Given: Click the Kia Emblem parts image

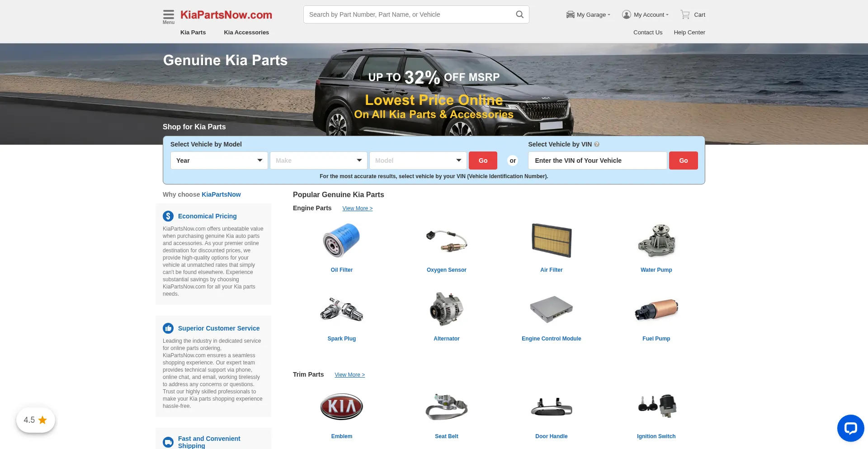Looking at the screenshot, I should (x=341, y=406).
